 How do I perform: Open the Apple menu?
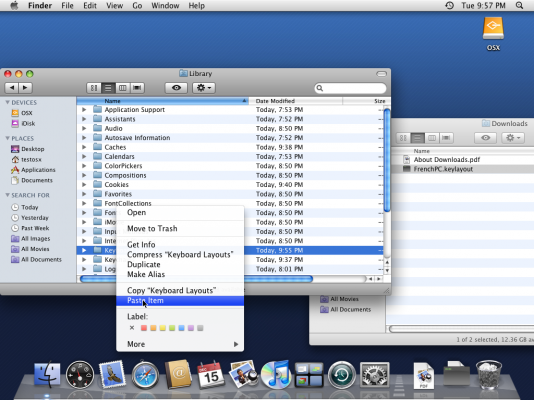[x=14, y=5]
